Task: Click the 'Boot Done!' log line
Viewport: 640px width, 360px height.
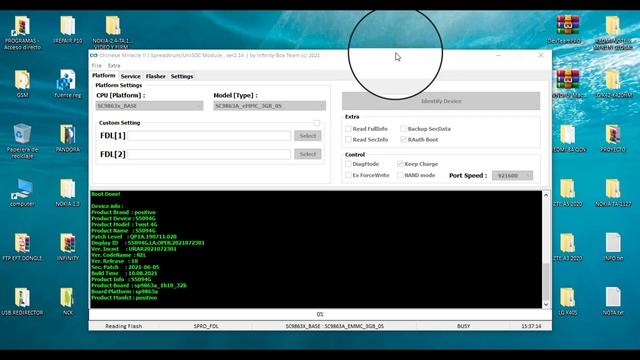Action: point(106,194)
